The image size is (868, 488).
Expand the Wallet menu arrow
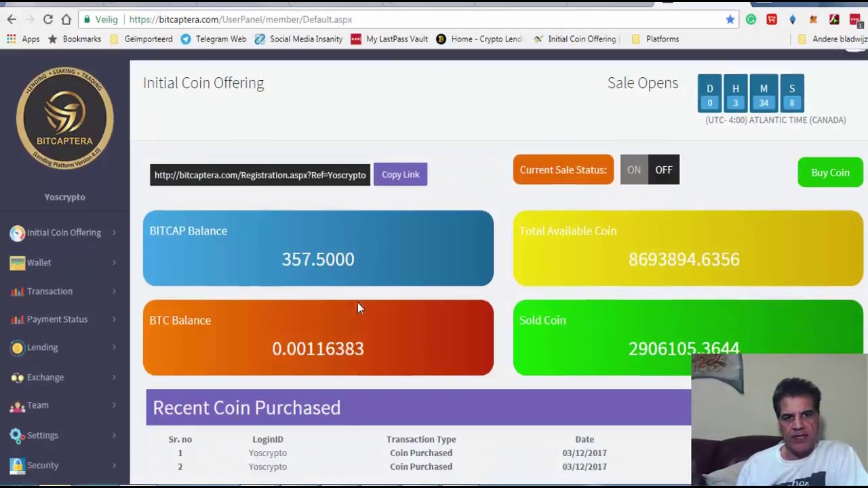(114, 262)
